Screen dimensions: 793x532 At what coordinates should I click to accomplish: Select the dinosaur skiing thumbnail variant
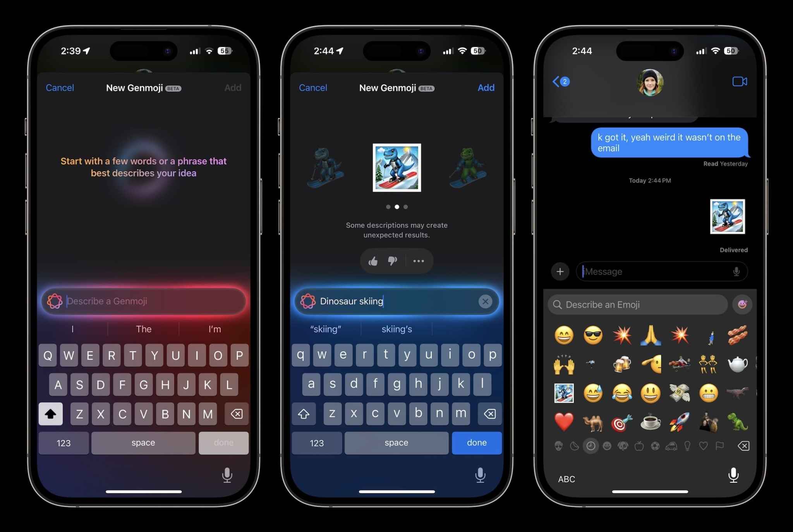pos(396,167)
